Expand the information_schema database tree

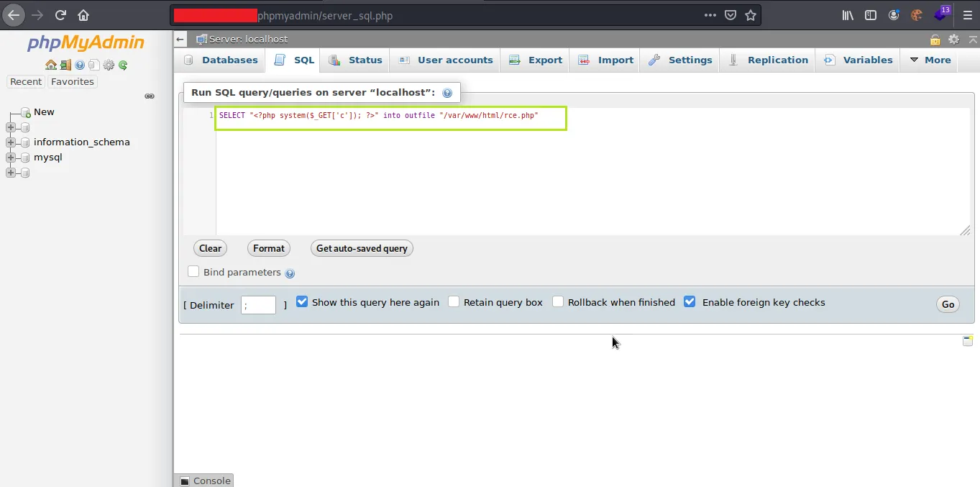11,142
